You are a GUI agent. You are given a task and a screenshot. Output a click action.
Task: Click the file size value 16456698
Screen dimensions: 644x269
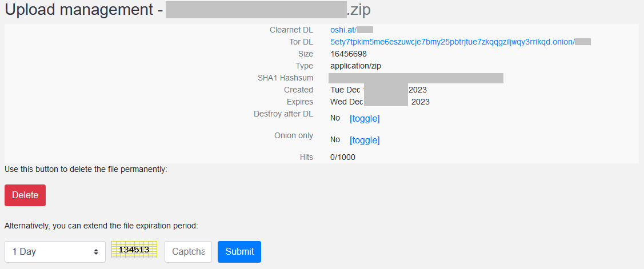coord(348,54)
